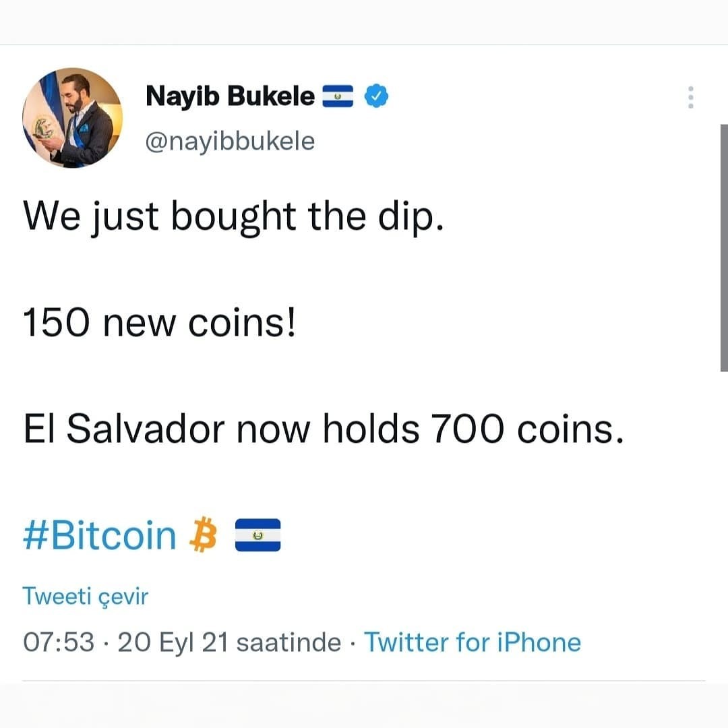Image resolution: width=728 pixels, height=728 pixels.
Task: Click the blue verified checkmark badge
Action: [377, 96]
